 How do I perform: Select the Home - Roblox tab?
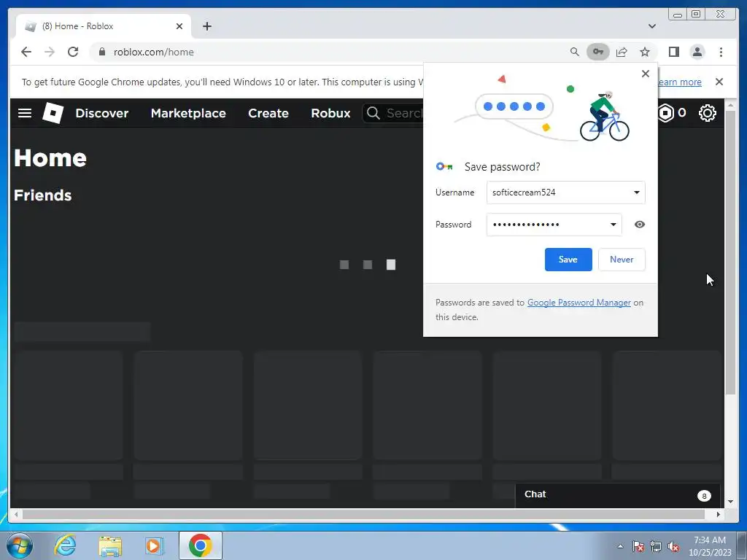(104, 26)
